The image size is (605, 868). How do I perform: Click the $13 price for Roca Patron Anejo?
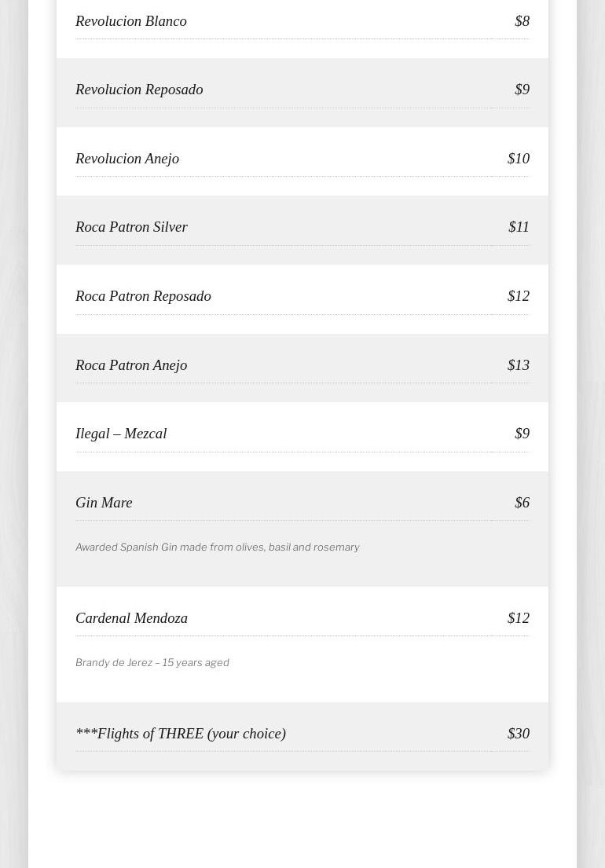point(519,365)
